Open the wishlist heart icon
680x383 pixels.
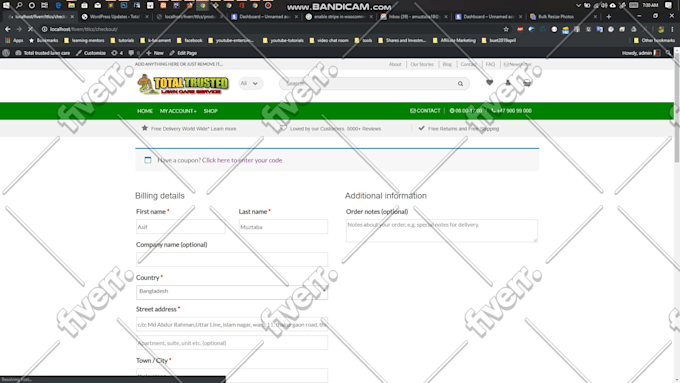click(489, 82)
